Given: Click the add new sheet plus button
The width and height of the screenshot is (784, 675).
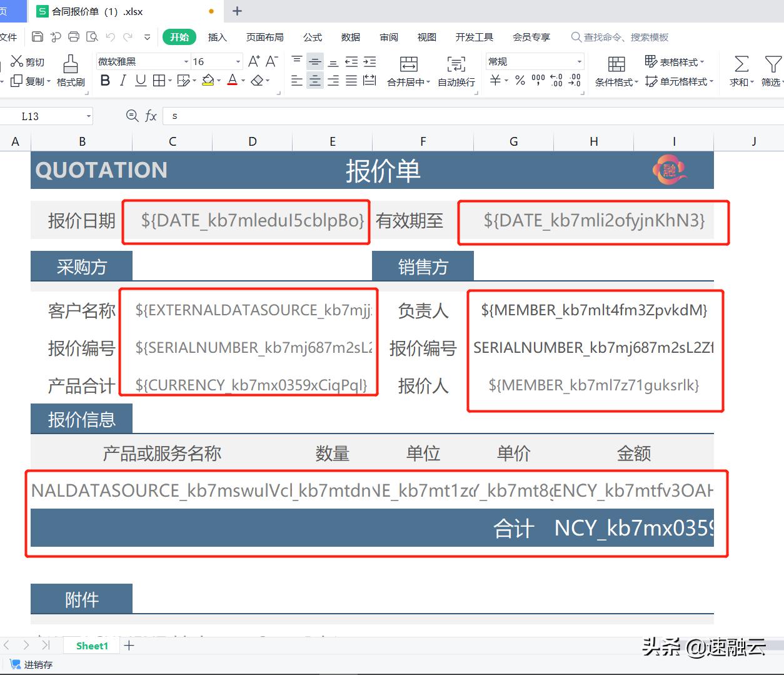Looking at the screenshot, I should pyautogui.click(x=129, y=645).
